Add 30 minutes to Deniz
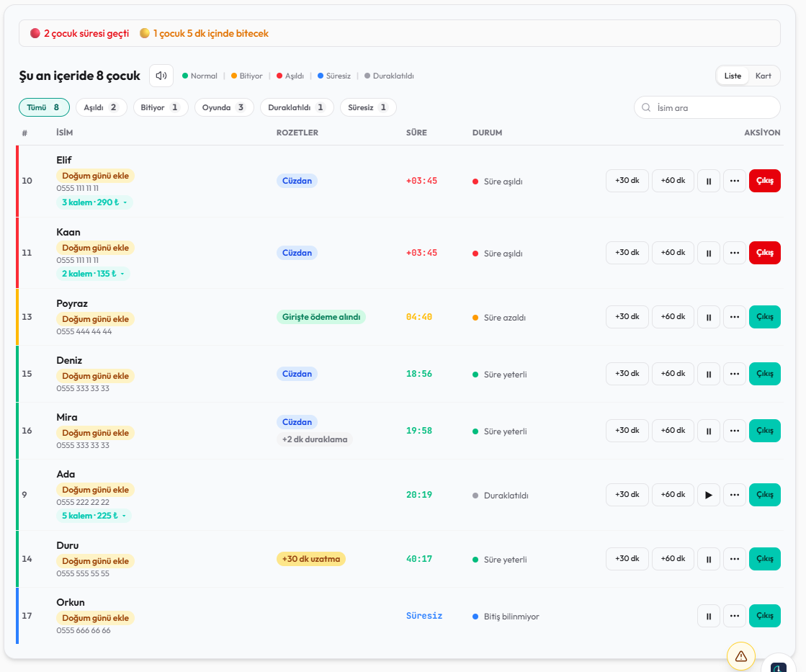This screenshot has width=806, height=672. pos(627,374)
